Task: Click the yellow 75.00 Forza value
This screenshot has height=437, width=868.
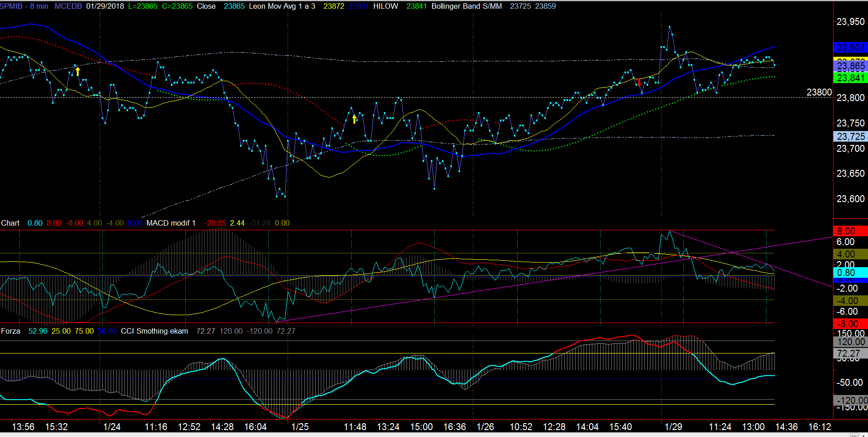Action: point(84,331)
